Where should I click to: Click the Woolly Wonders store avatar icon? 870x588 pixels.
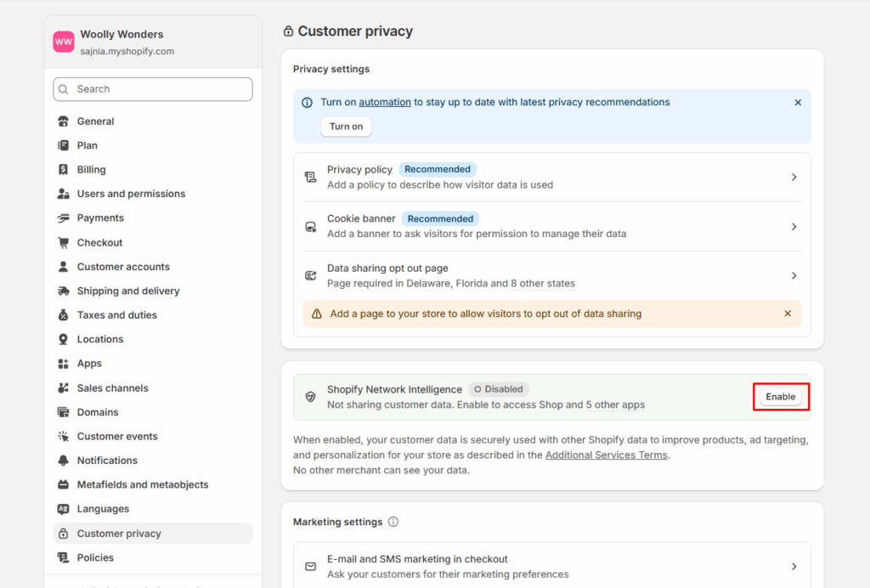(64, 42)
